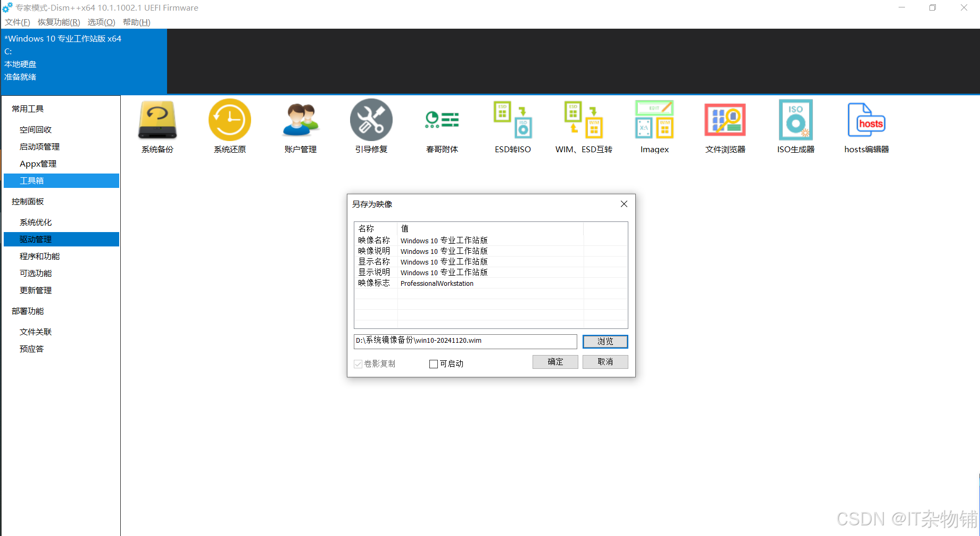Select the 显示说明 row
The image size is (980, 536).
click(x=491, y=273)
